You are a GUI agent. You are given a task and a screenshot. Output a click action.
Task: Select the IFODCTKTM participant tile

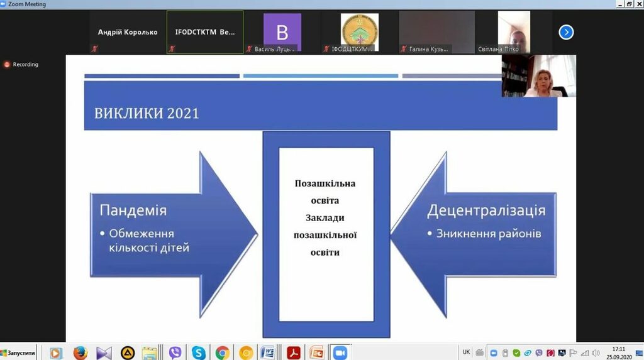click(x=205, y=32)
